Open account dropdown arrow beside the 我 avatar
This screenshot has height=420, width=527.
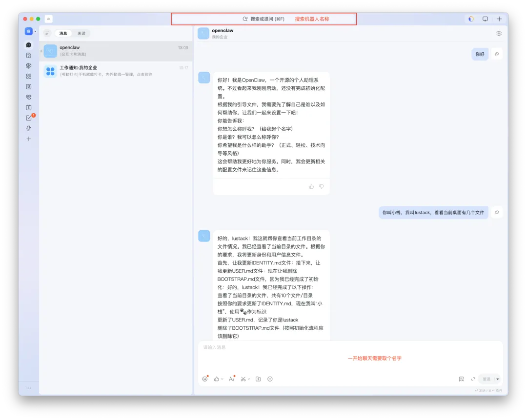point(35,31)
